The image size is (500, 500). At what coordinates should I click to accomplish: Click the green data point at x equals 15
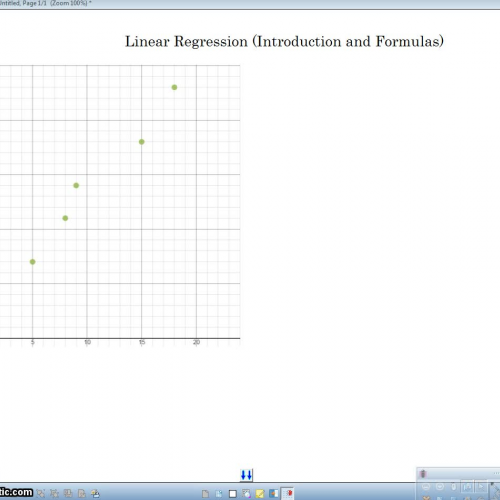tap(142, 142)
